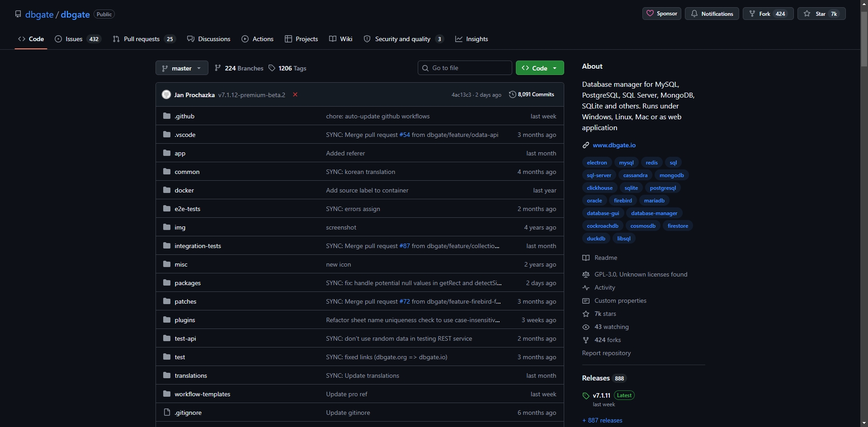Click the packages folder icon
The height and width of the screenshot is (427, 868).
(167, 282)
